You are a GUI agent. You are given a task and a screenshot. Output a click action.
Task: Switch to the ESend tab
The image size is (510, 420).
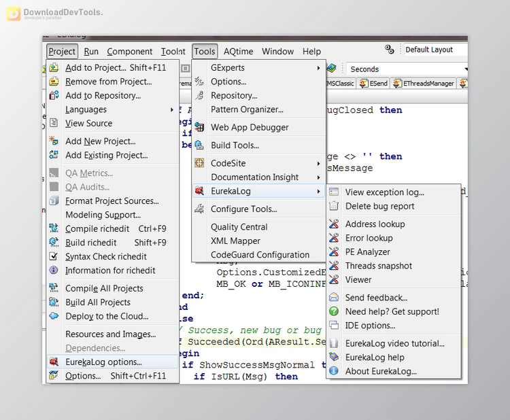tap(373, 83)
